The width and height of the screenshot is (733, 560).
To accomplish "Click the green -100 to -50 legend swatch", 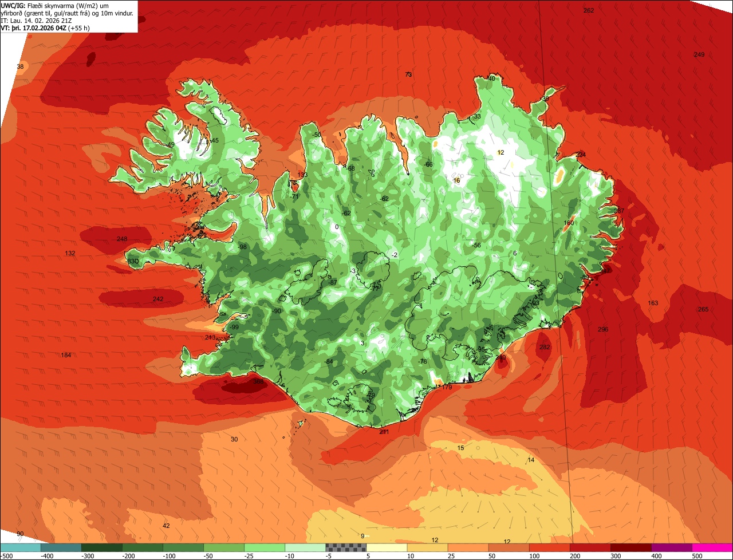I will point(183,547).
